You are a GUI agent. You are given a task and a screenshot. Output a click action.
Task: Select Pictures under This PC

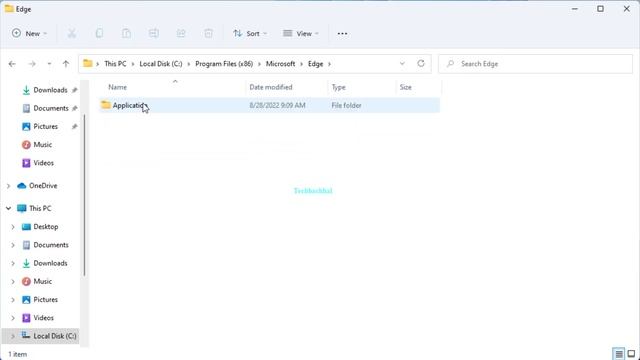[45, 300]
